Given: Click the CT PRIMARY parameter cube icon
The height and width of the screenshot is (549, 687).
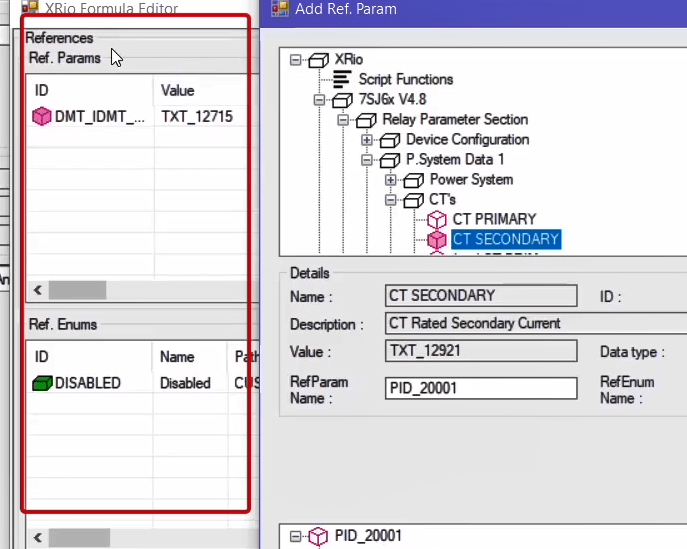Looking at the screenshot, I should point(436,219).
